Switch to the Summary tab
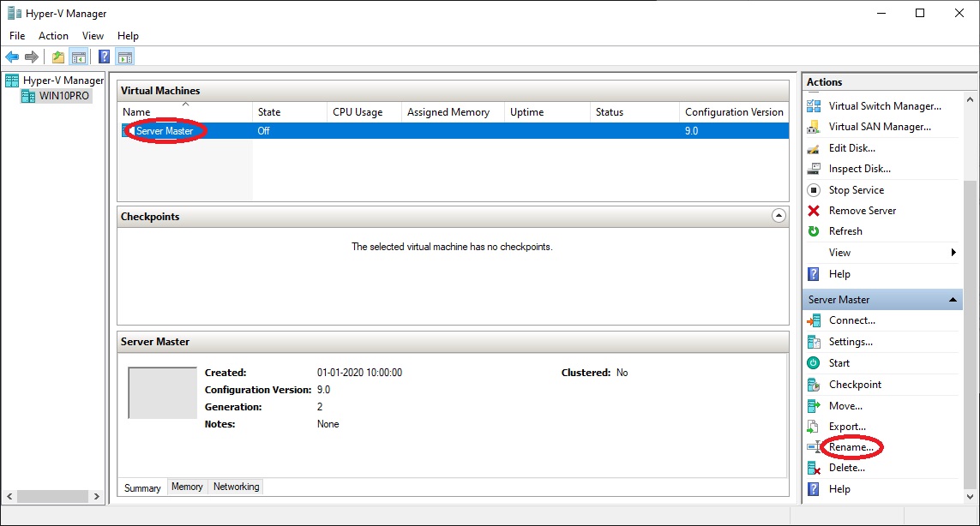 tap(142, 488)
